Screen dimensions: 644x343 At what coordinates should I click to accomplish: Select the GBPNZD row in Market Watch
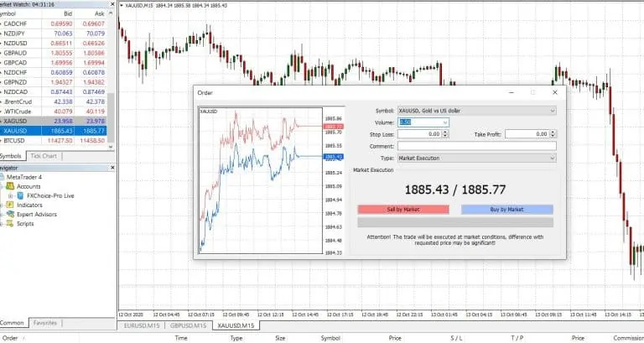54,82
